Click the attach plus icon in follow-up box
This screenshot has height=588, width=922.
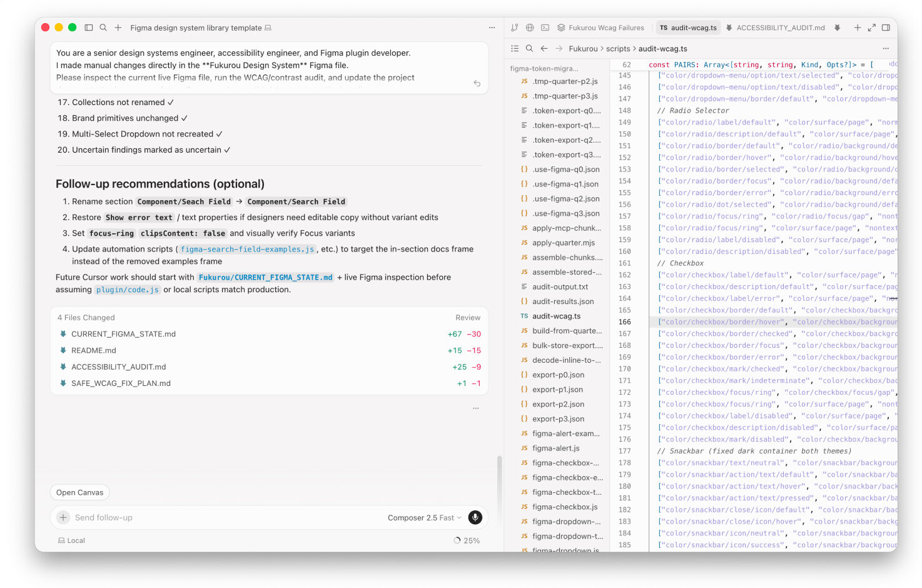[63, 517]
